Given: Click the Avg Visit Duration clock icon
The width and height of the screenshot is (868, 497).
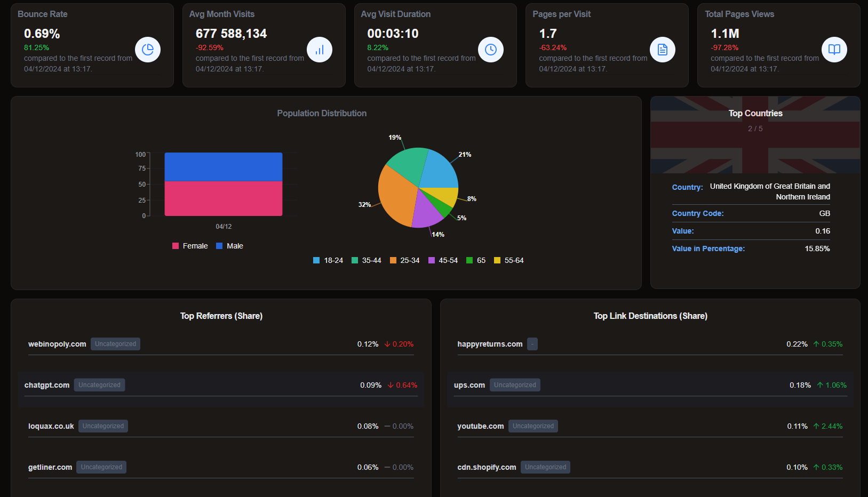Looking at the screenshot, I should [491, 50].
